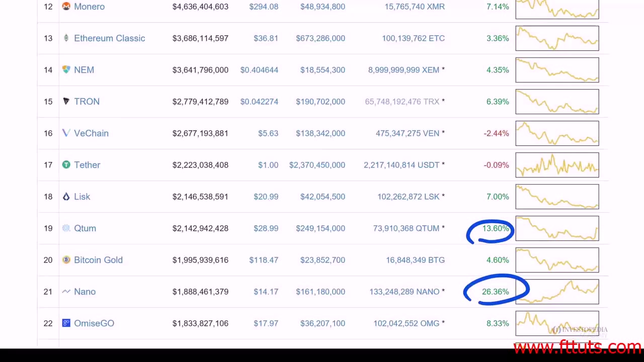
Task: Click Nano volume $161,180,000
Action: coord(320,292)
